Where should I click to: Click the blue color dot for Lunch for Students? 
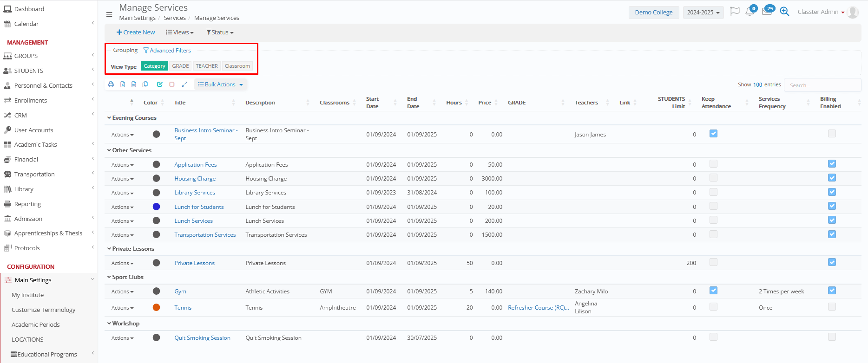click(156, 207)
